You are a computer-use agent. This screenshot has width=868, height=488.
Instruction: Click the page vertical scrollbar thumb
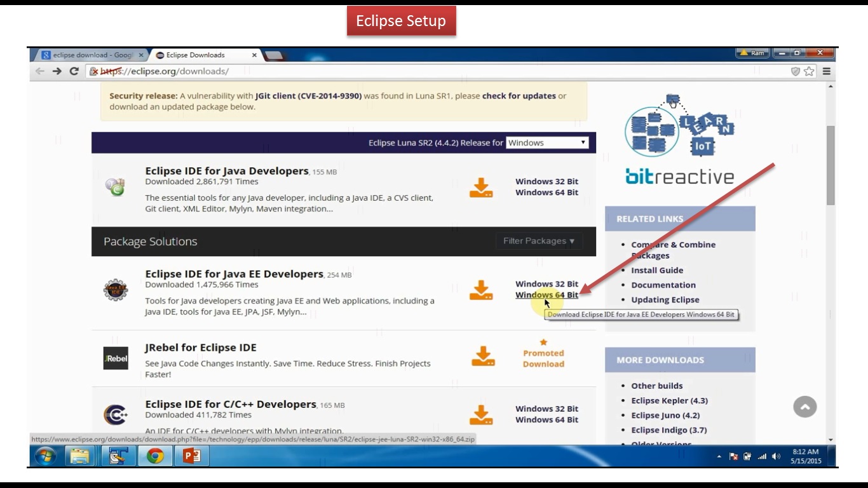[x=831, y=165]
